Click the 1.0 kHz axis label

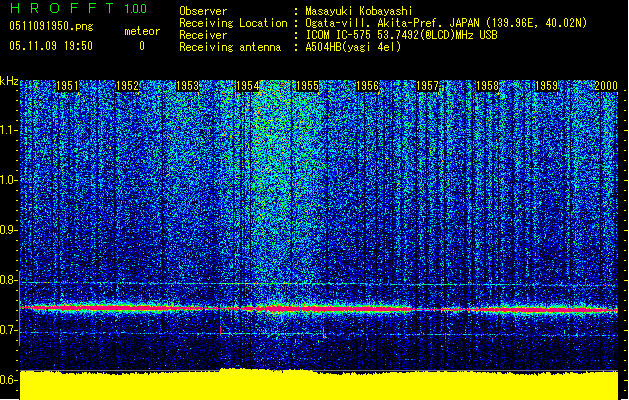coord(9,180)
